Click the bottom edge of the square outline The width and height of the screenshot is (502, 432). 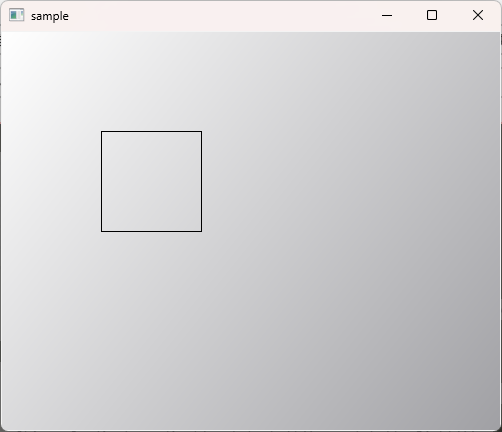[151, 231]
